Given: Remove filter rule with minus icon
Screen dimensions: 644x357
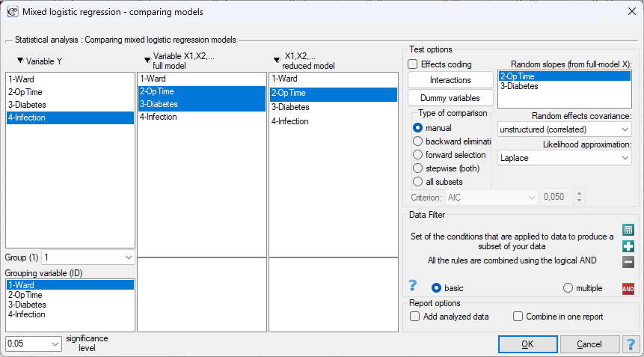Looking at the screenshot, I should point(628,262).
